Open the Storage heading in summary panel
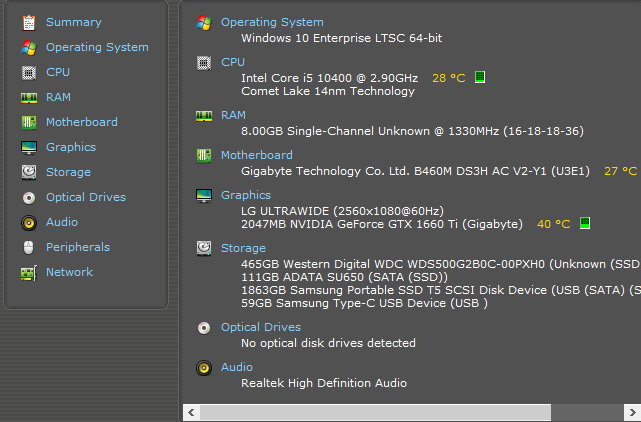This screenshot has height=422, width=641. click(243, 248)
